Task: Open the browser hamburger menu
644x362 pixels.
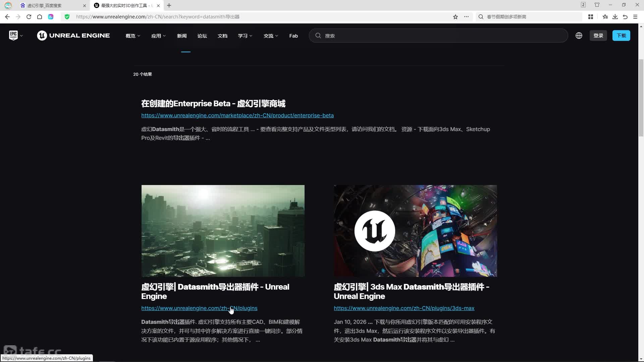Action: [x=635, y=17]
